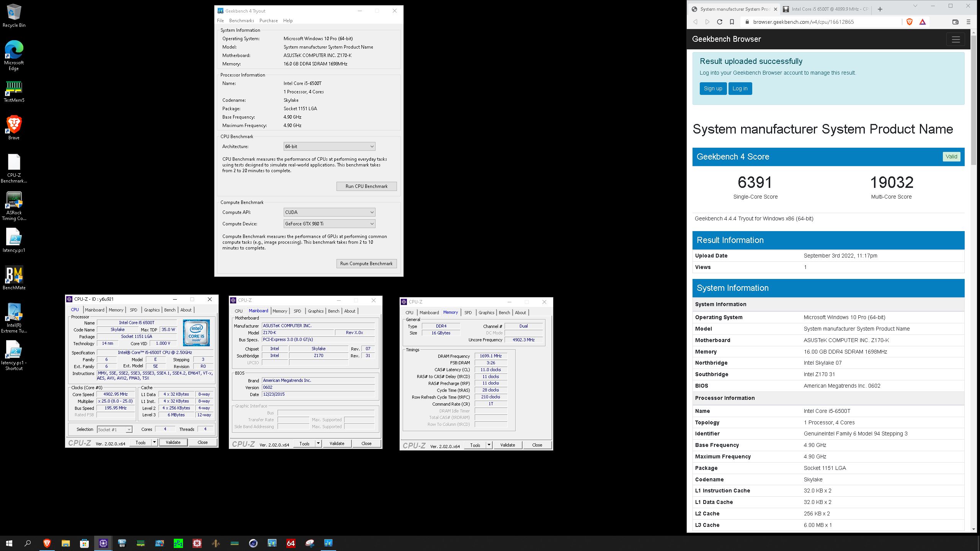The width and height of the screenshot is (980, 551).
Task: Click the DRAM Frequency 1699.1 MHz value
Action: (x=491, y=356)
